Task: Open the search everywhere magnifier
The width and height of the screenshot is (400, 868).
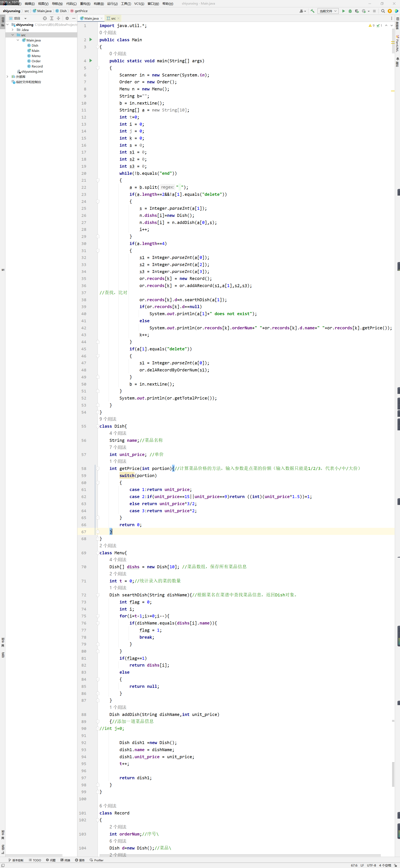Action: (383, 11)
